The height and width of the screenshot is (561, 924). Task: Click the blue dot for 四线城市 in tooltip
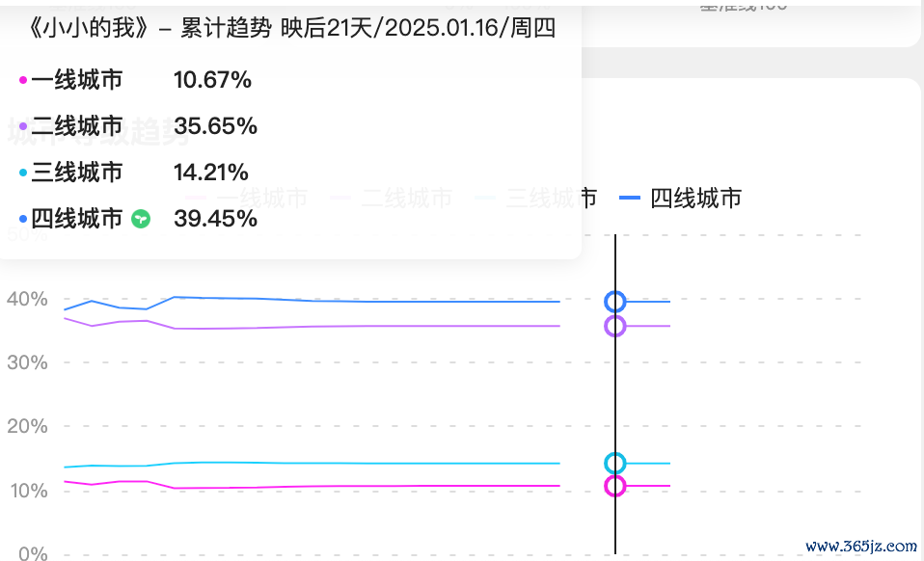tap(23, 219)
